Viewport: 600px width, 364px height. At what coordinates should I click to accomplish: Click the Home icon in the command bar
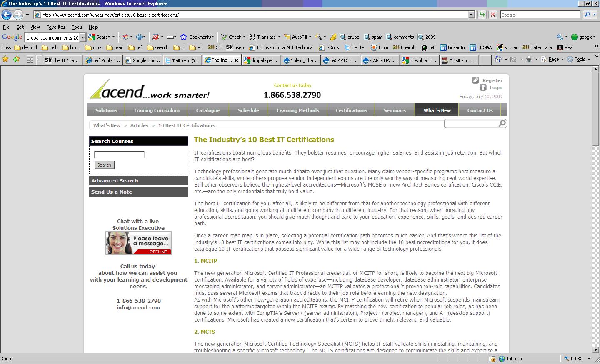[498, 60]
